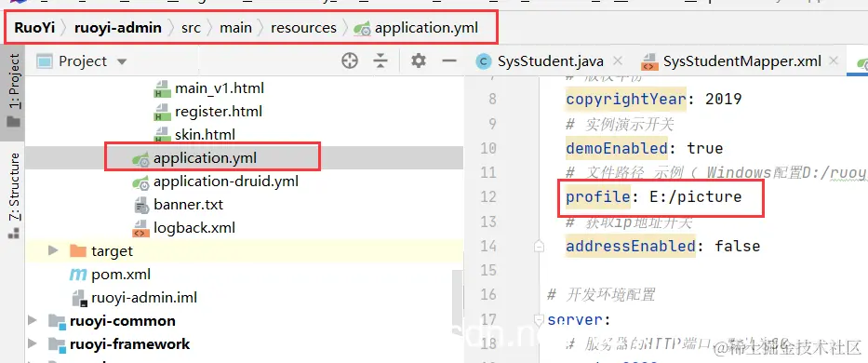This screenshot has width=868, height=363.
Task: Select the banner.txt file icon
Action: (x=141, y=205)
